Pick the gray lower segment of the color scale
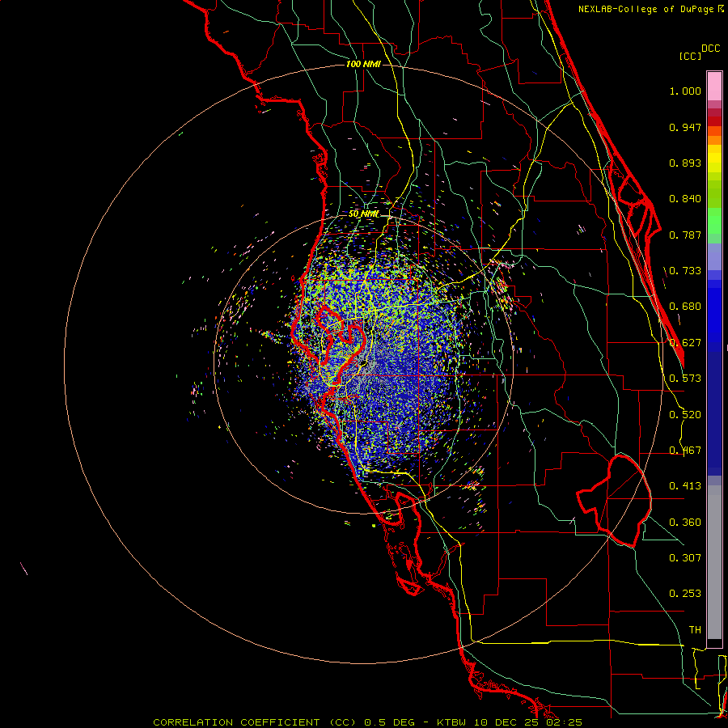 [714, 562]
